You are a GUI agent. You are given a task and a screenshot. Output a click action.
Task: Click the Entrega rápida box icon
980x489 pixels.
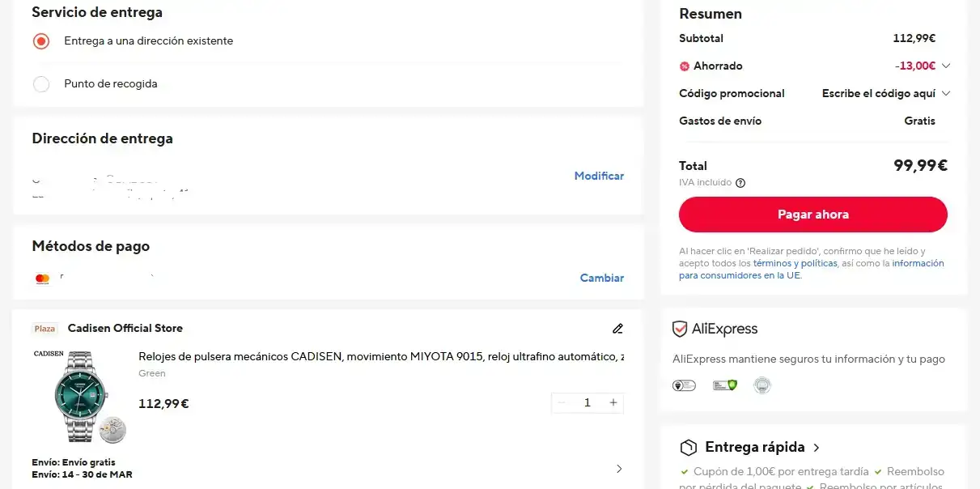688,448
